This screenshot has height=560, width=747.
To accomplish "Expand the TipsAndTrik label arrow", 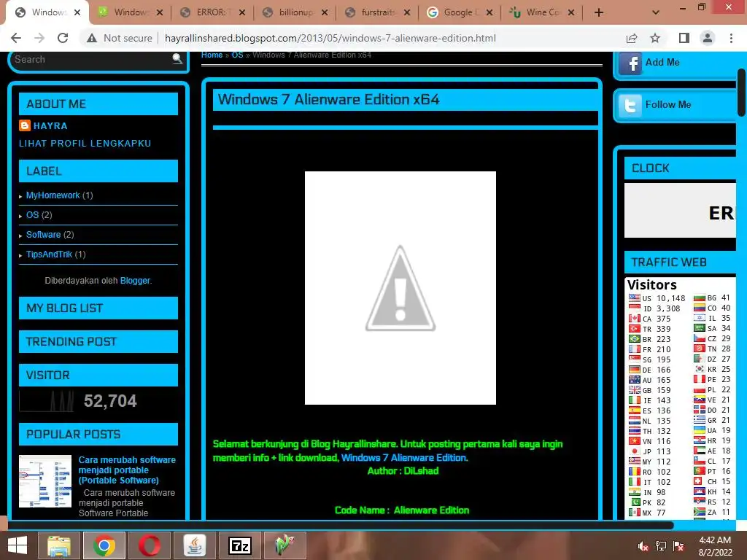I will pos(20,255).
